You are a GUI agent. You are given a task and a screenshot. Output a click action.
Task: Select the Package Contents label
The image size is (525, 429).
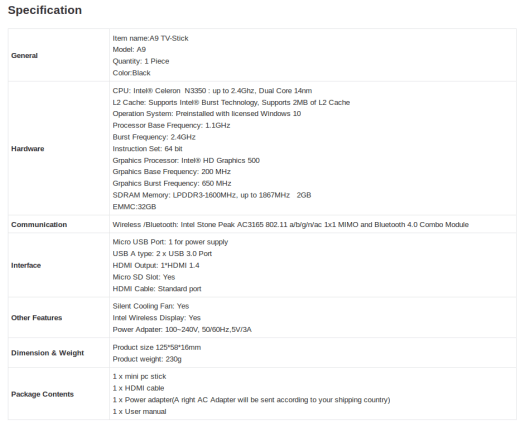pos(43,394)
